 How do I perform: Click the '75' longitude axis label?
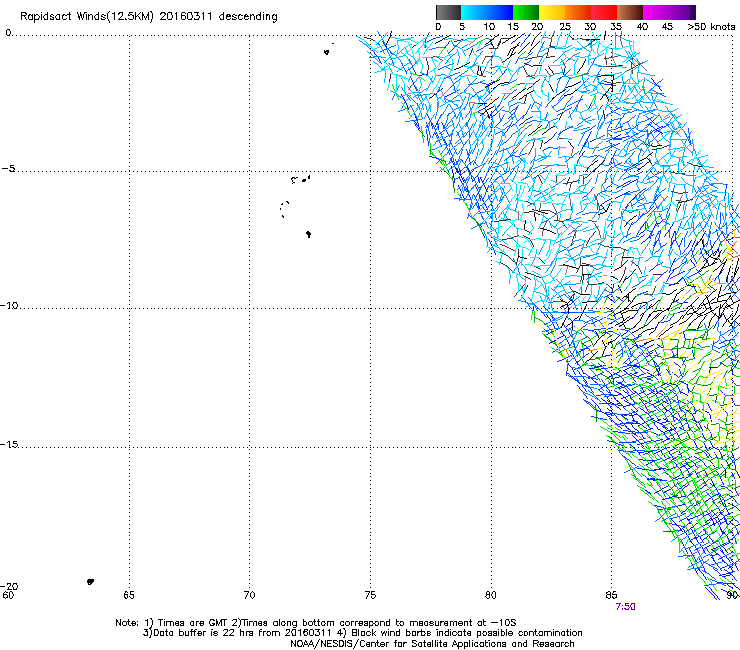point(370,595)
